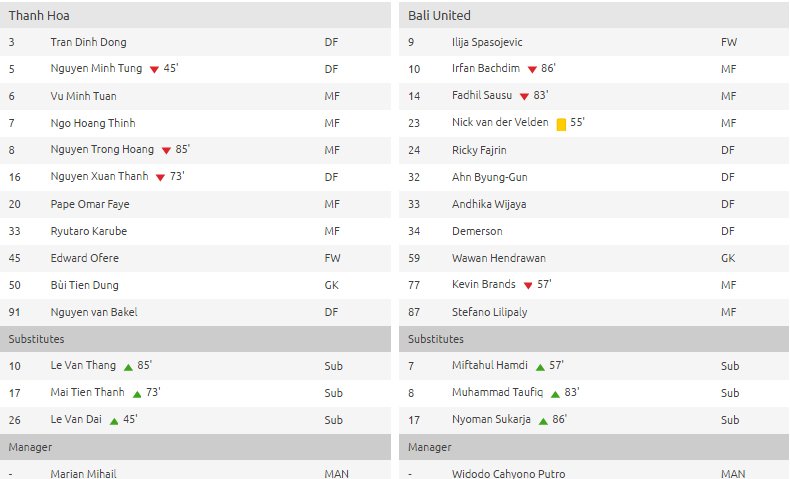Click the yellow card icon for Nick van der Velden

[561, 124]
